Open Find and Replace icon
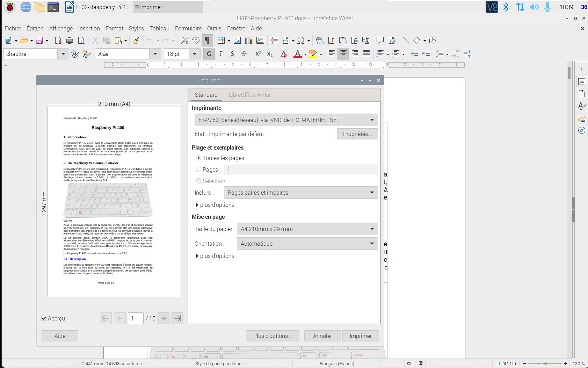Viewport: 588px width, 368px height. coord(184,41)
